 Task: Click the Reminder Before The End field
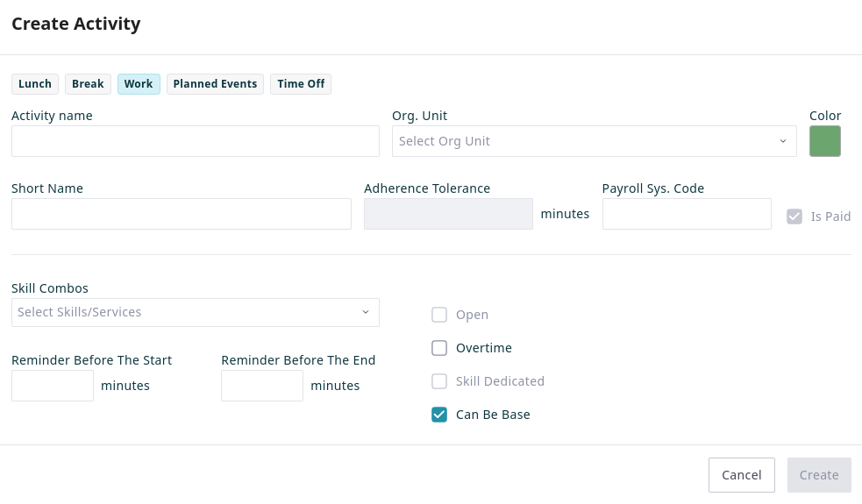[261, 386]
